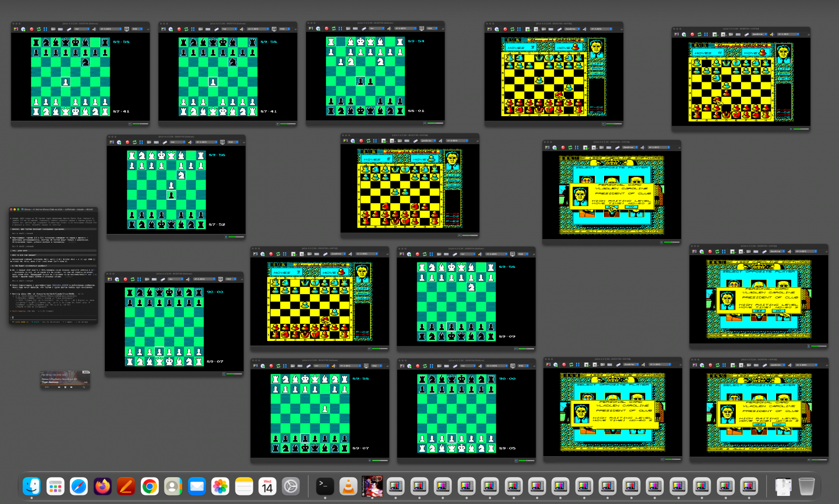
Task: Pause playback in the Tiger Jackson mini player
Action: [x=66, y=387]
